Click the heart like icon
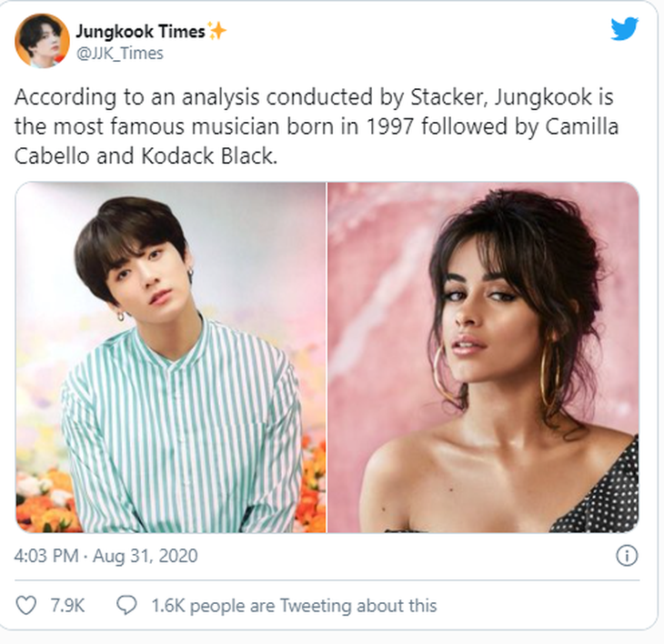The width and height of the screenshot is (664, 644). 25,606
